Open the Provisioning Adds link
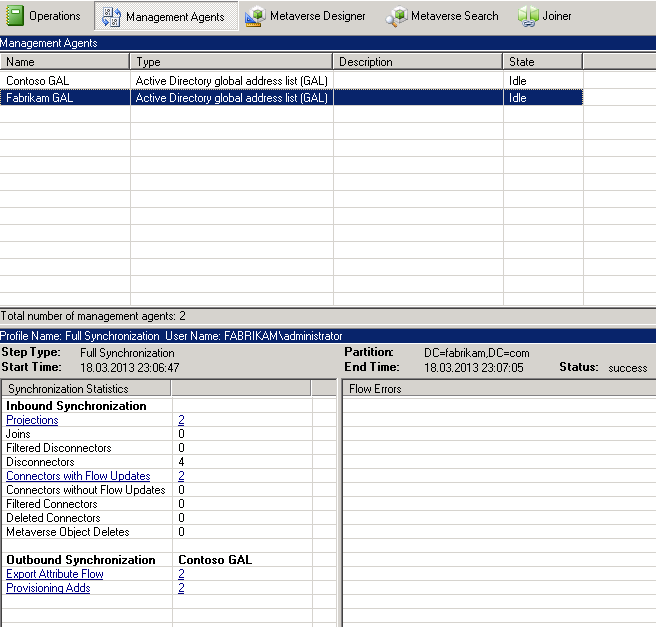 pyautogui.click(x=48, y=588)
